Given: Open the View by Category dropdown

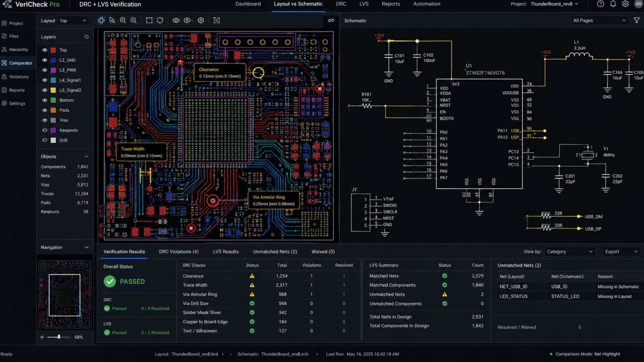Looking at the screenshot, I should [570, 252].
